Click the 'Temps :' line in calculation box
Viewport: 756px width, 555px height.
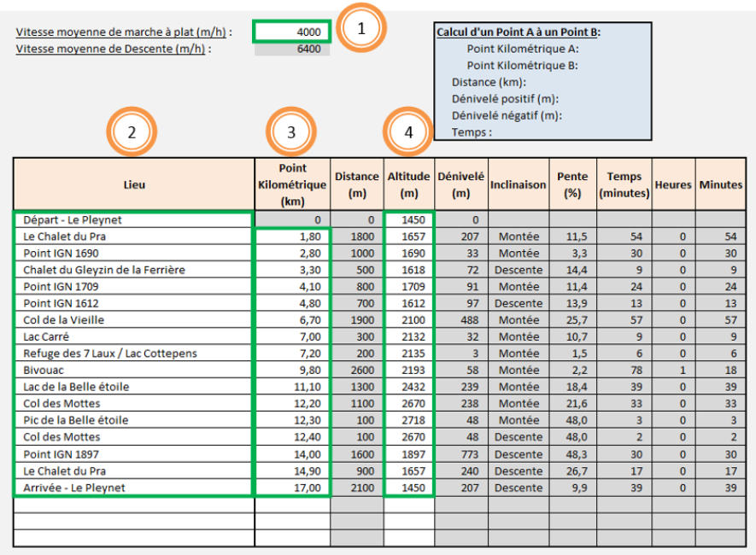pyautogui.click(x=472, y=132)
